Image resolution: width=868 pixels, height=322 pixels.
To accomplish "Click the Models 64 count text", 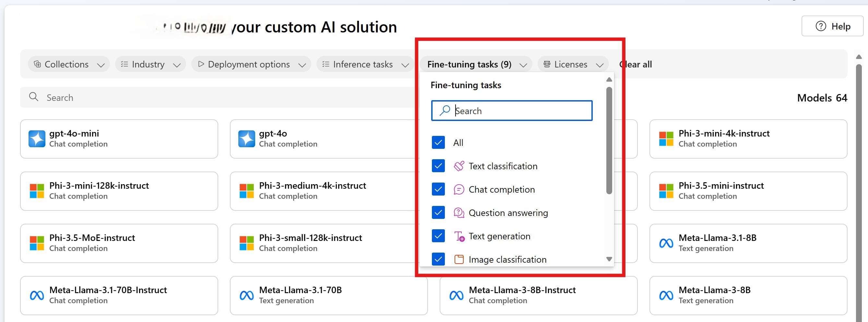I will point(822,98).
